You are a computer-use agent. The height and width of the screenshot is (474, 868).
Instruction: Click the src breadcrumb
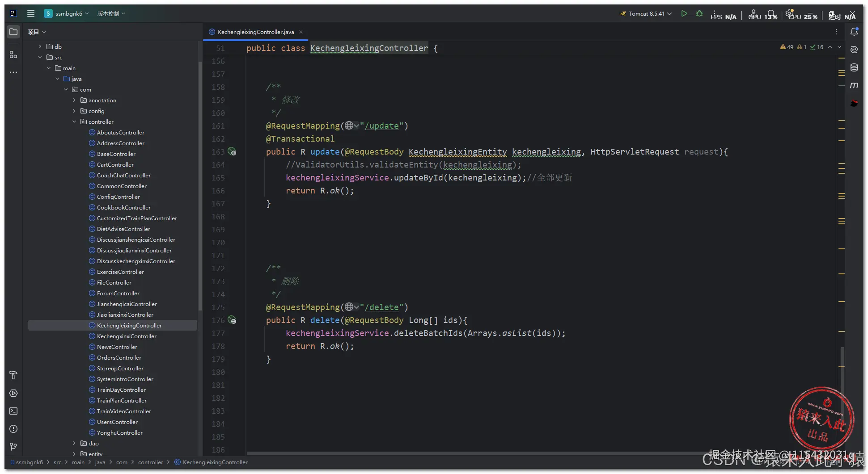point(57,462)
